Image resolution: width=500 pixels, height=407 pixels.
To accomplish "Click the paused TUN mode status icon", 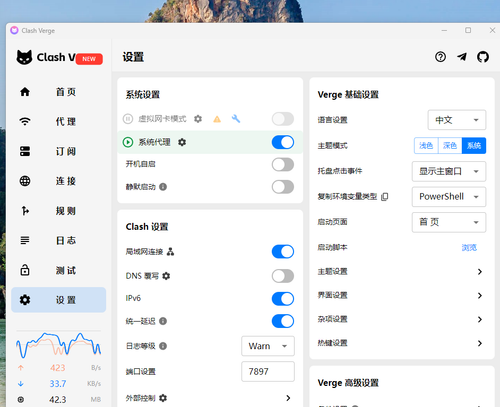I will (x=128, y=119).
